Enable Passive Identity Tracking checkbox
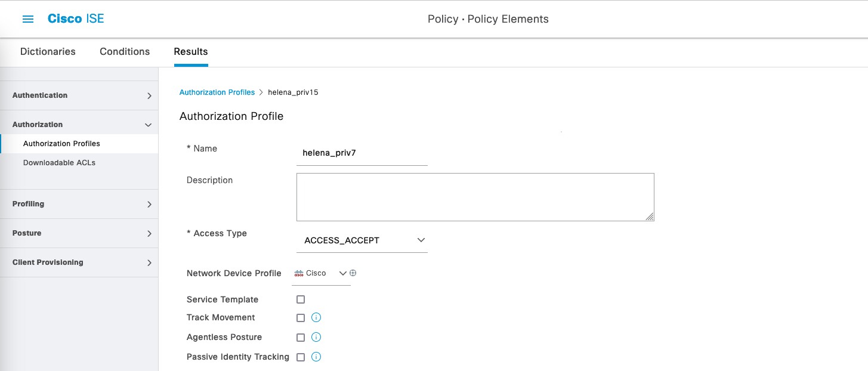Viewport: 868px width, 371px height. pyautogui.click(x=301, y=357)
